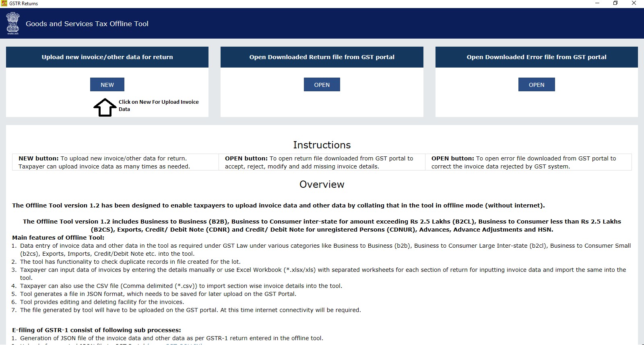The image size is (644, 345).
Task: Minimize the GSTR Returns window
Action: pyautogui.click(x=597, y=3)
